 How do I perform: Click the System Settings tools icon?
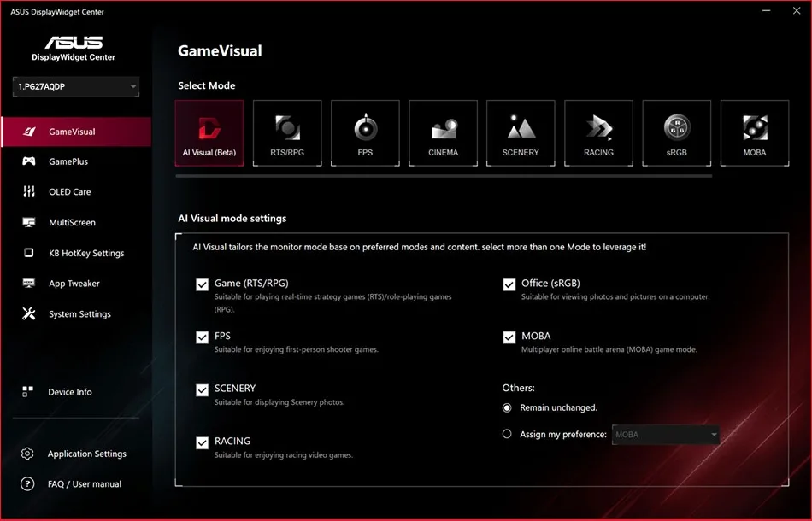(29, 313)
